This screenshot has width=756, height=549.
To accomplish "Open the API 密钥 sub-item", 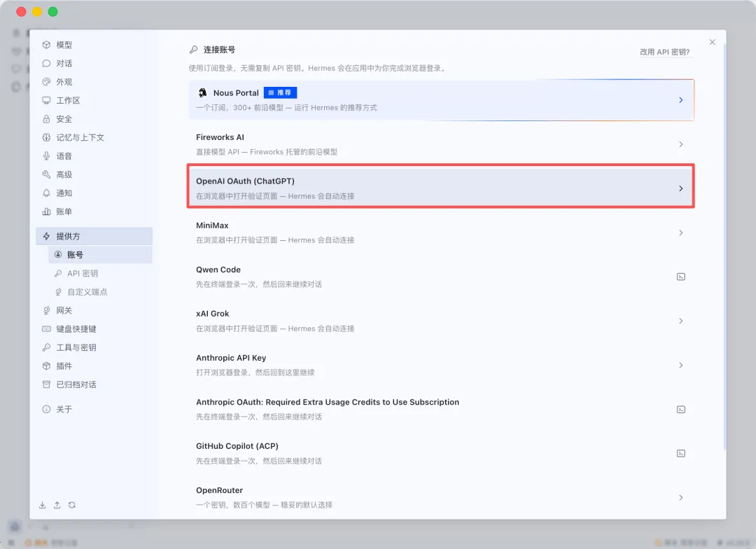I will 100,274.
